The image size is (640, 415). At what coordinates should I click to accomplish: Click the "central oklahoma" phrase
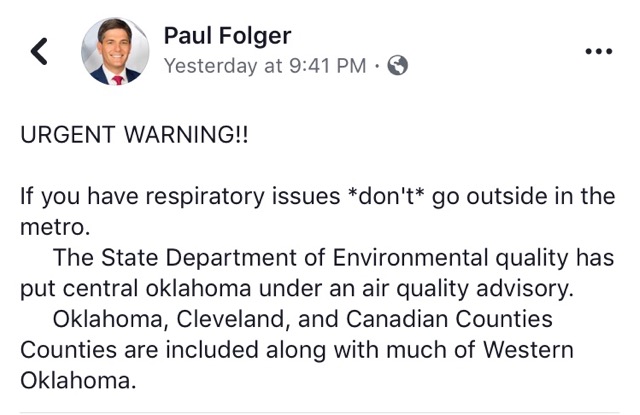[x=157, y=289]
